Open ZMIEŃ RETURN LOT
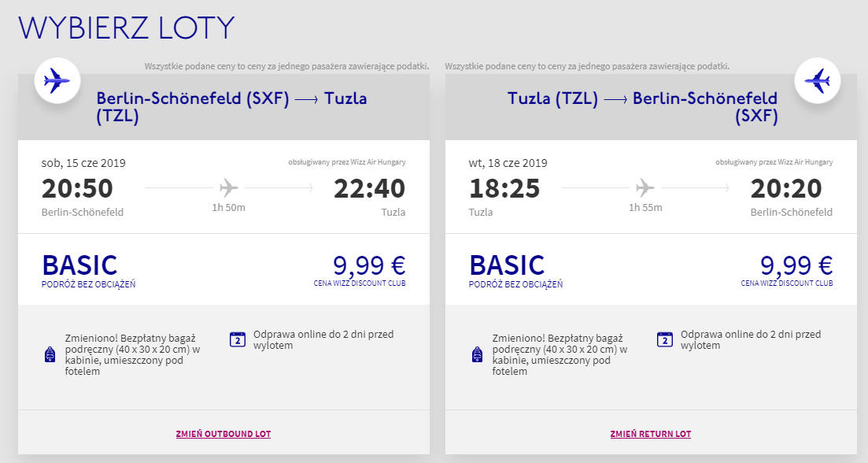868x463 pixels. click(x=651, y=433)
